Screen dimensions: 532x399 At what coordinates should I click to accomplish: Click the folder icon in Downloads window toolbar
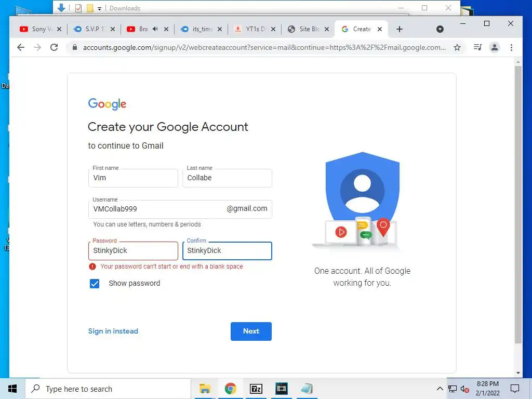90,8
